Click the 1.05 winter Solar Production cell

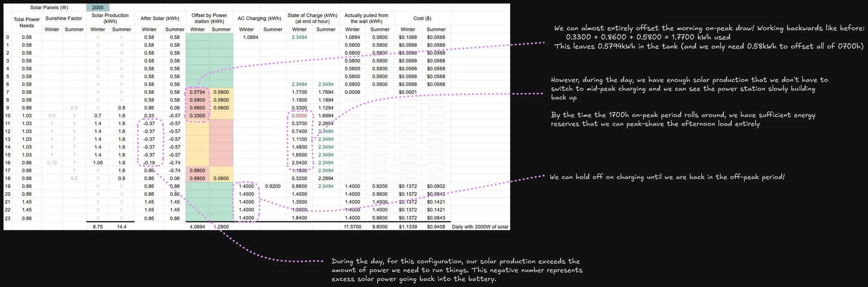tap(98, 163)
